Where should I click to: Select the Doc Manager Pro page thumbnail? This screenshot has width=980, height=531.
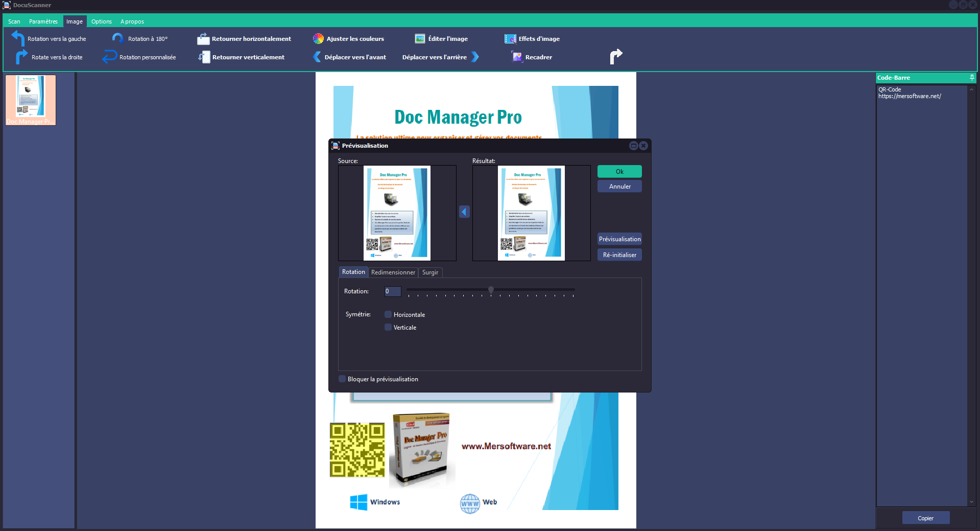coord(31,100)
